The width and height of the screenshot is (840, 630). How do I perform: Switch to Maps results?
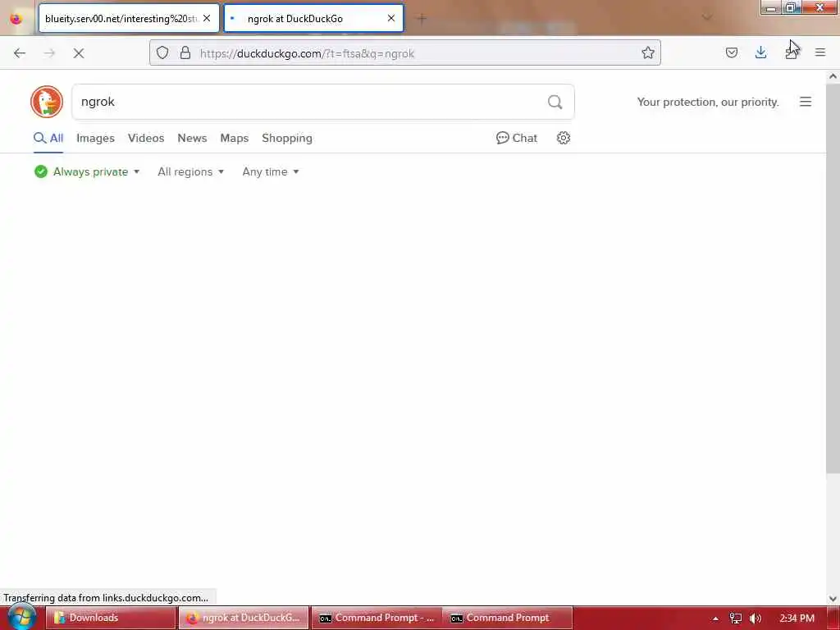coord(234,138)
